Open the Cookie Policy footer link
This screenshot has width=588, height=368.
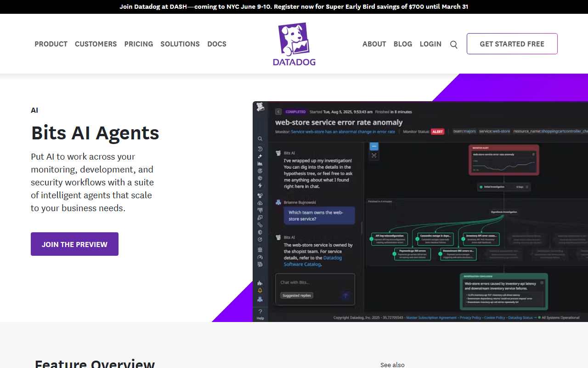(x=495, y=318)
